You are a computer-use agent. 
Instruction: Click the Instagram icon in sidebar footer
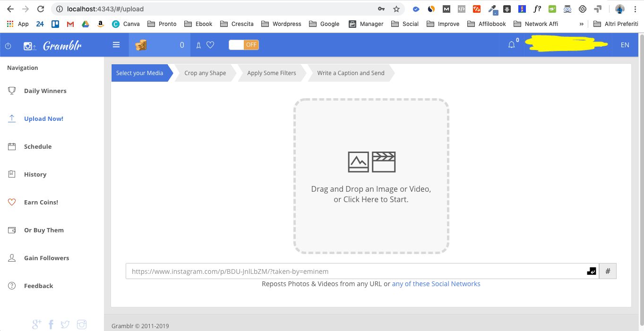pos(82,324)
